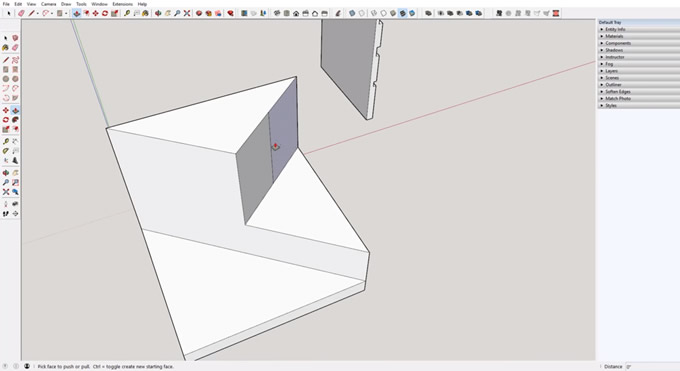Click the user profile icon in status bar

coord(27,366)
